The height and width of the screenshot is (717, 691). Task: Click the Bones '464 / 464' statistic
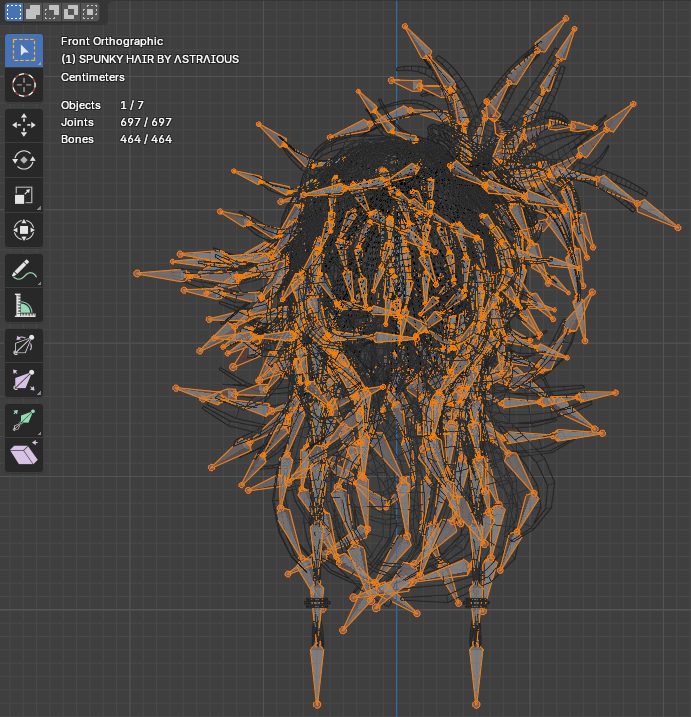146,139
